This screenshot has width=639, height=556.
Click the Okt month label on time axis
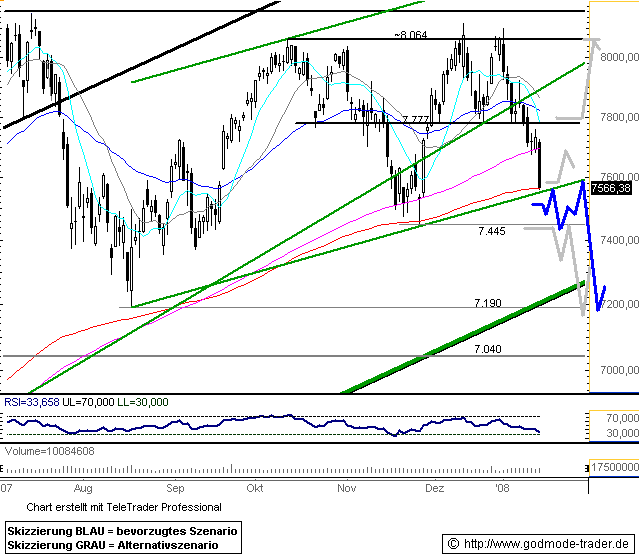pos(255,488)
